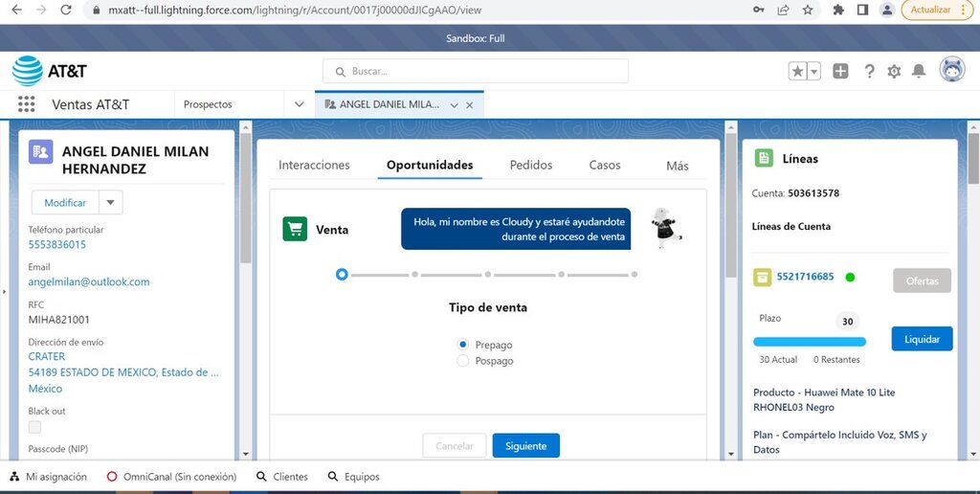Click the Plazo progress bar
Viewport: 980px width, 494px height.
click(810, 342)
